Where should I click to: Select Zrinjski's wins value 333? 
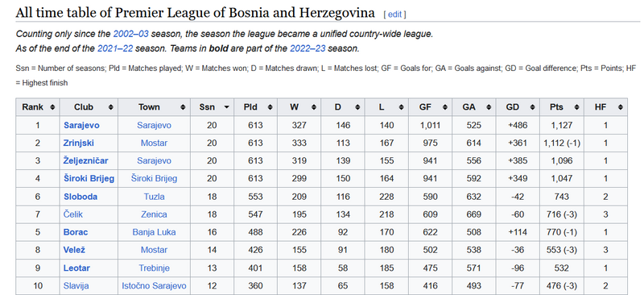coord(299,143)
